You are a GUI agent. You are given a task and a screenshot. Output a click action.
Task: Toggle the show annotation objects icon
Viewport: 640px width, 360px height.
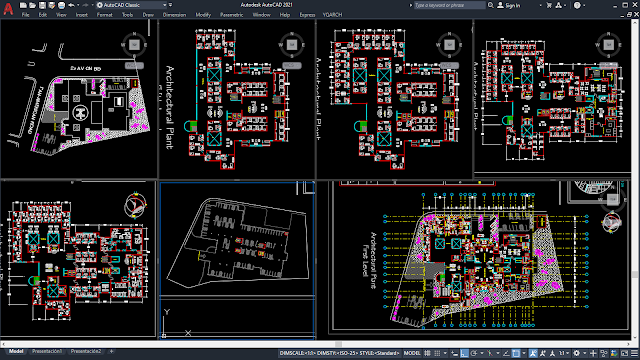pyautogui.click(x=533, y=353)
